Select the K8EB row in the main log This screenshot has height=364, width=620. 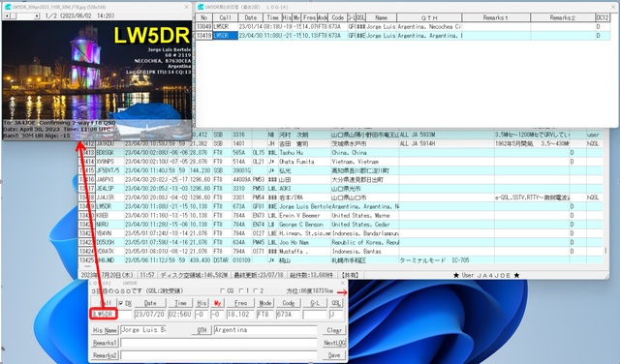click(340, 215)
